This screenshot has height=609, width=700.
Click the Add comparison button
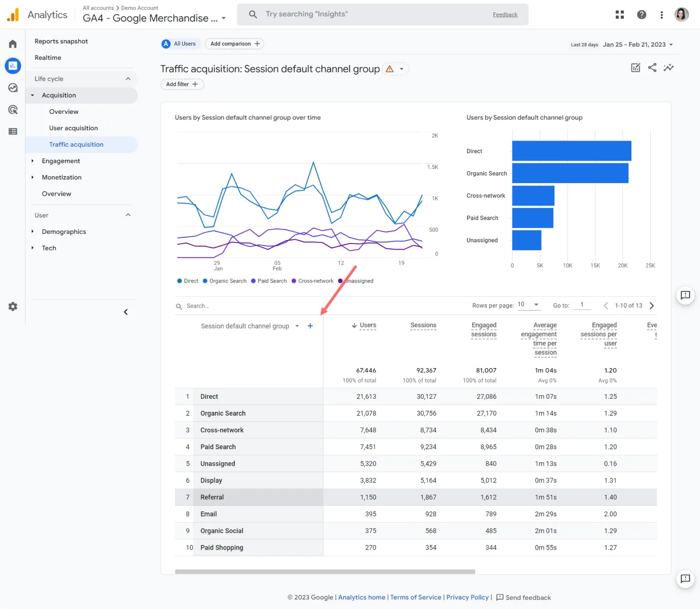click(x=234, y=44)
